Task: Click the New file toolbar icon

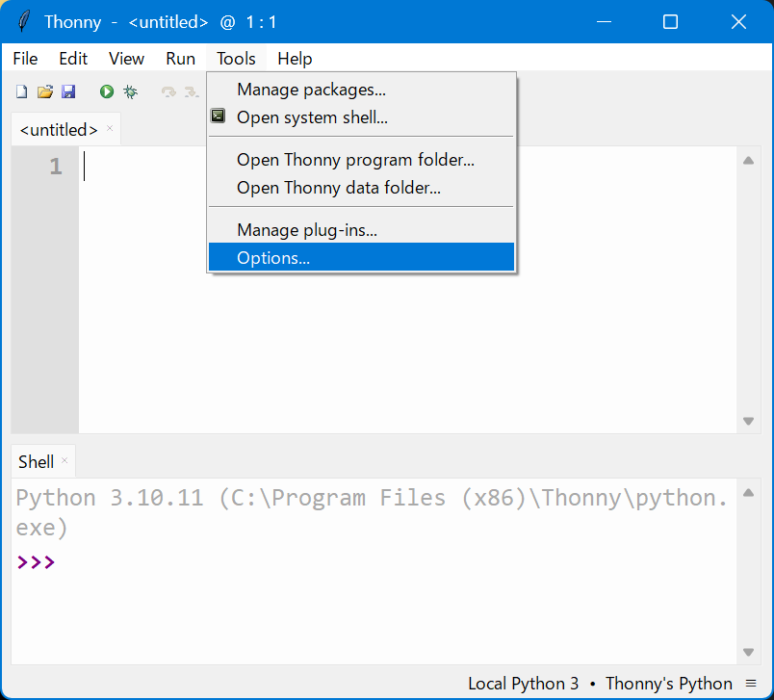Action: click(21, 91)
